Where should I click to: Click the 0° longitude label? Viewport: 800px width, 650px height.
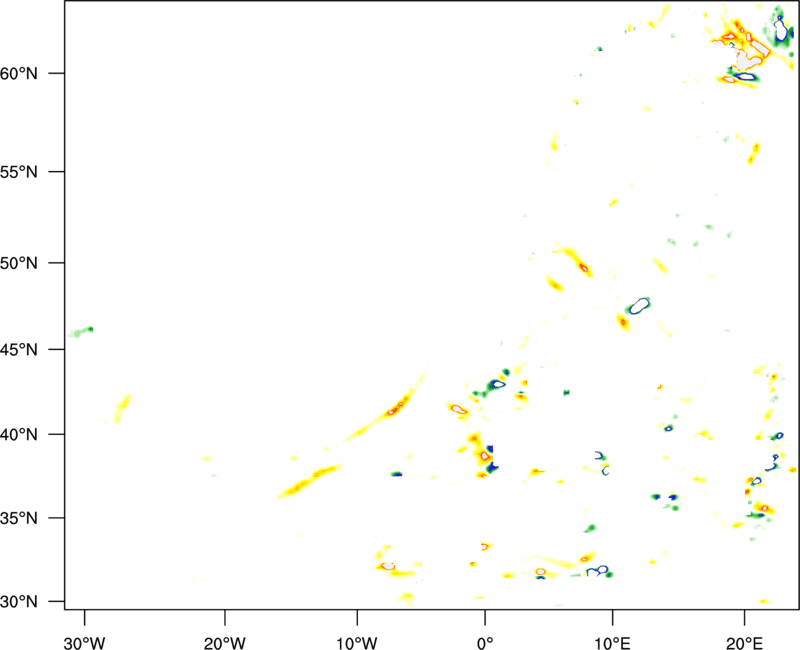(x=485, y=643)
